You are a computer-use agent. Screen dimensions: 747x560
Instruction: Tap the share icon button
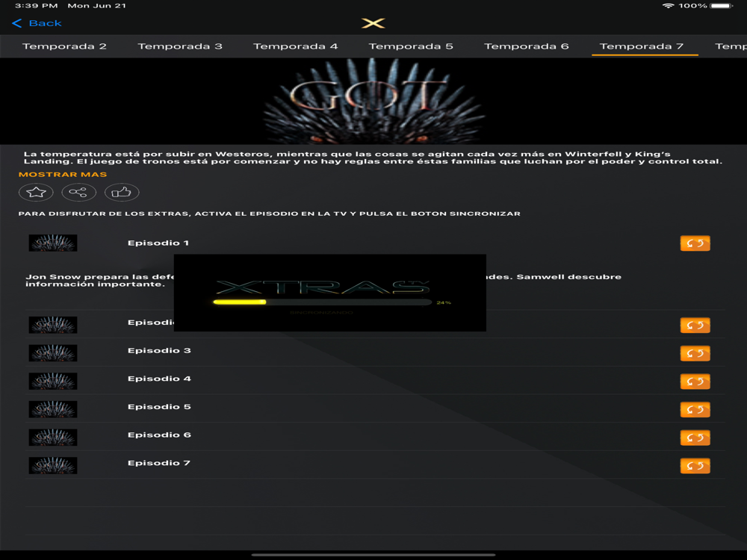(x=78, y=193)
